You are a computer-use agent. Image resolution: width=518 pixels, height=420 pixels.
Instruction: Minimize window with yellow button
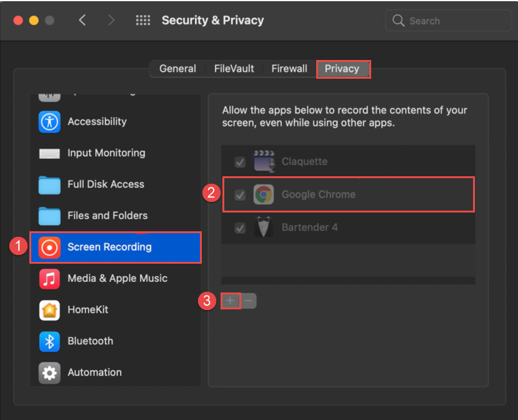click(34, 21)
